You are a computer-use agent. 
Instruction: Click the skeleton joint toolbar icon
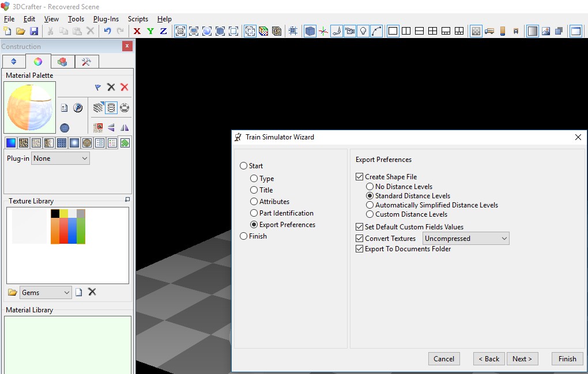coord(337,31)
